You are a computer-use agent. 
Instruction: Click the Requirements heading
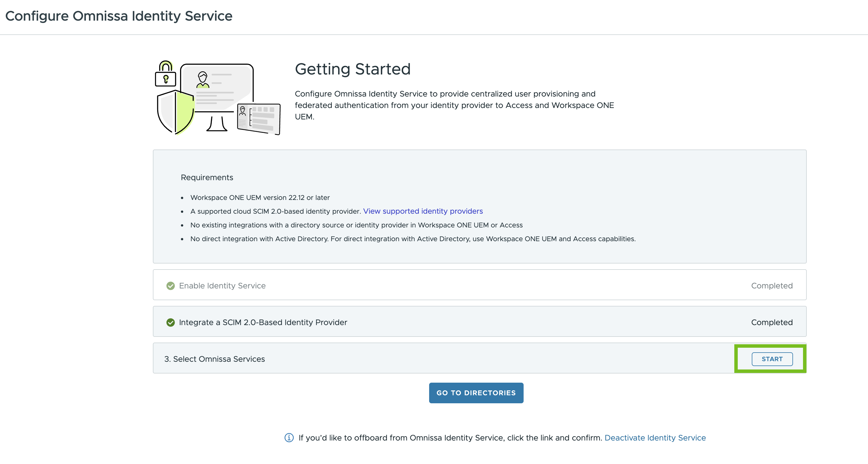coord(207,177)
